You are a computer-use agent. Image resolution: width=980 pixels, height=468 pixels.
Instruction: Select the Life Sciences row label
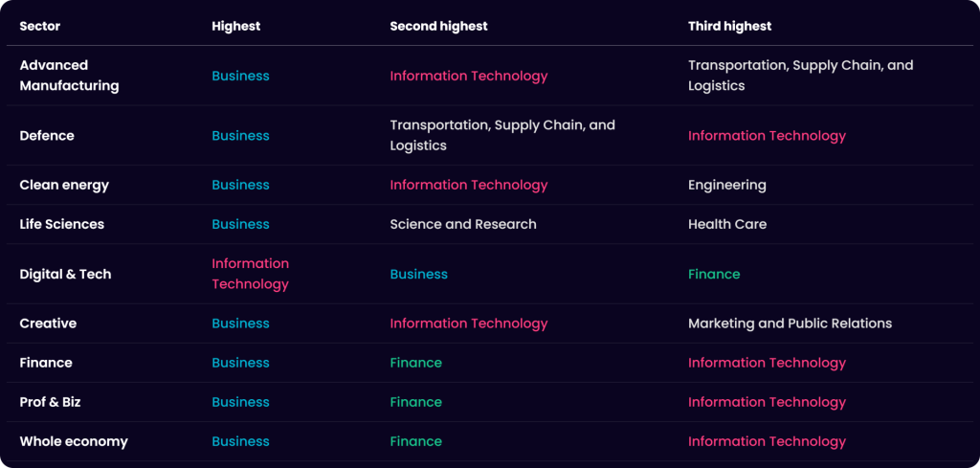coord(62,224)
